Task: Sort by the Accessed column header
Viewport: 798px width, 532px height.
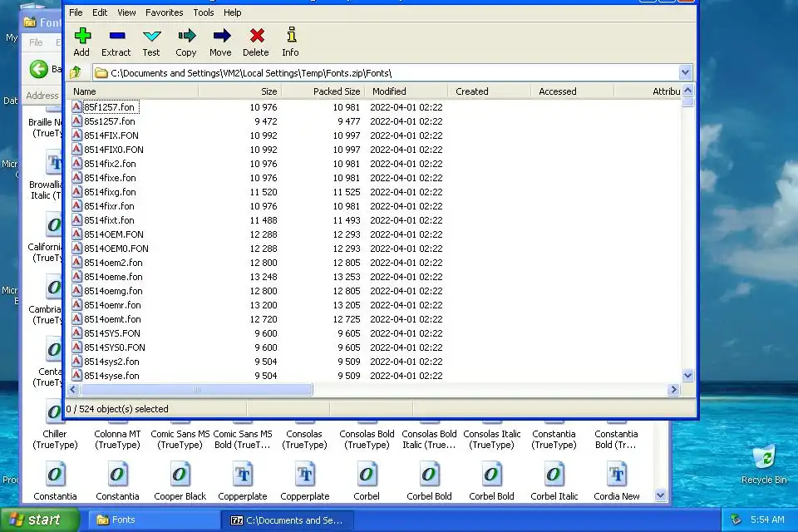Action: (x=572, y=91)
